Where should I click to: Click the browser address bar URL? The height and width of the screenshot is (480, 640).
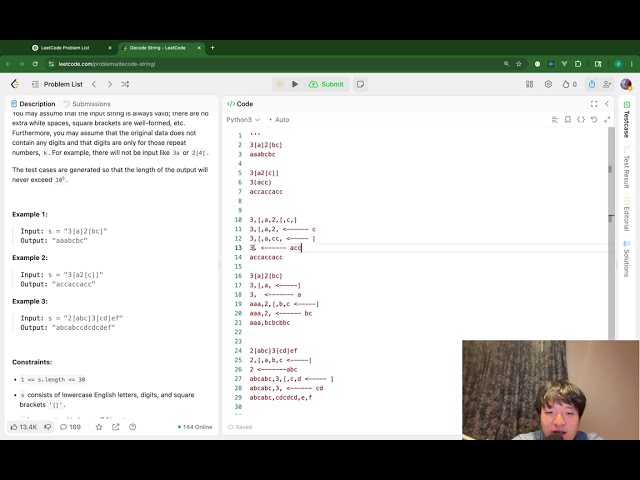pyautogui.click(x=107, y=64)
